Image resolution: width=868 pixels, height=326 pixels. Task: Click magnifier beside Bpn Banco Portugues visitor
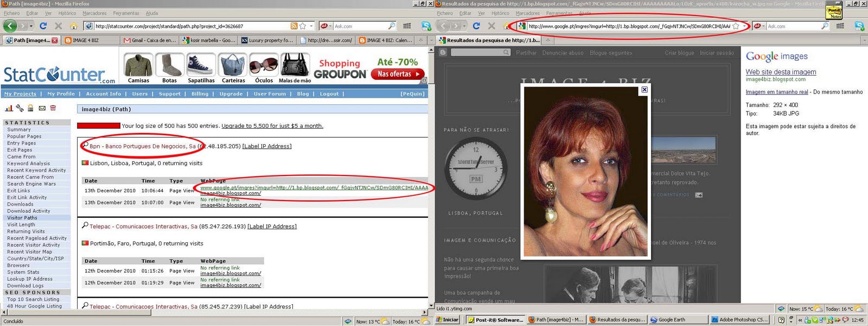click(85, 145)
